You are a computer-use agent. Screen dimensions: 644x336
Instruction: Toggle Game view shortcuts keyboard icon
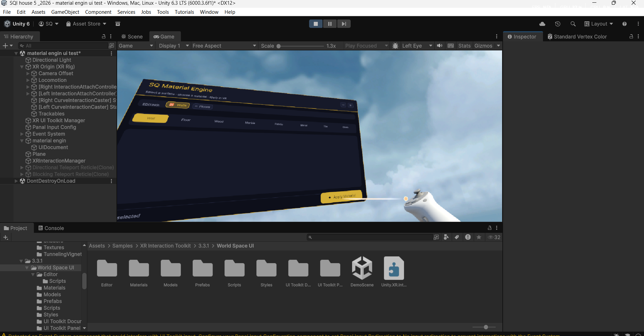click(x=451, y=46)
